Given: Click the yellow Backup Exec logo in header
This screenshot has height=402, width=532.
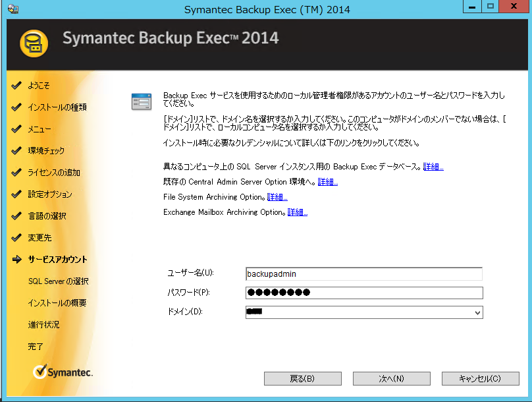Looking at the screenshot, I should 34,43.
